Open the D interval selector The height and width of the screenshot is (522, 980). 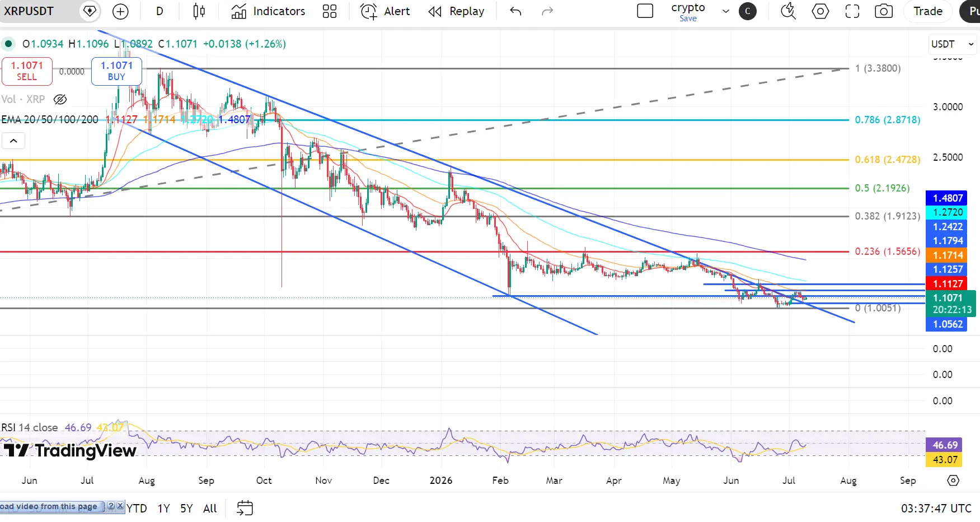[160, 11]
